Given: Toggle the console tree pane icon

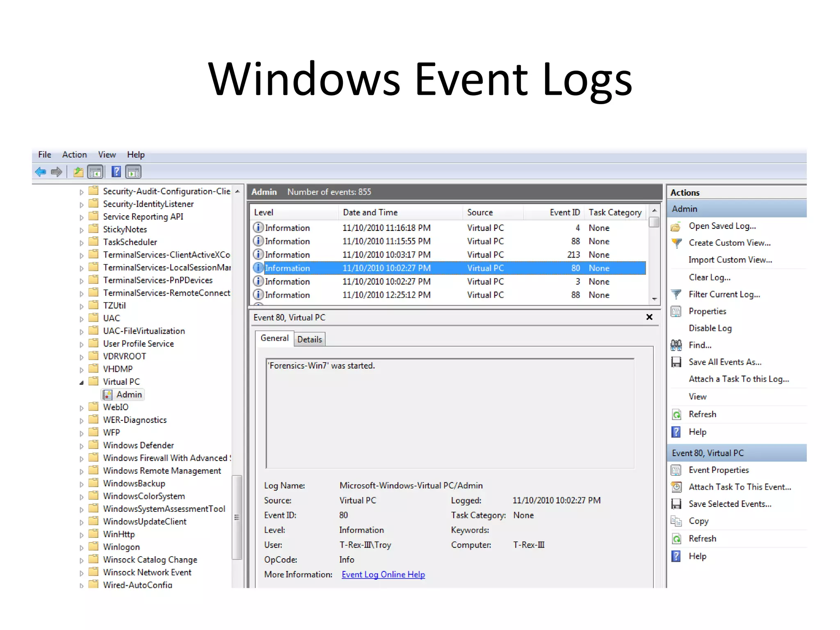Looking at the screenshot, I should click(x=95, y=172).
